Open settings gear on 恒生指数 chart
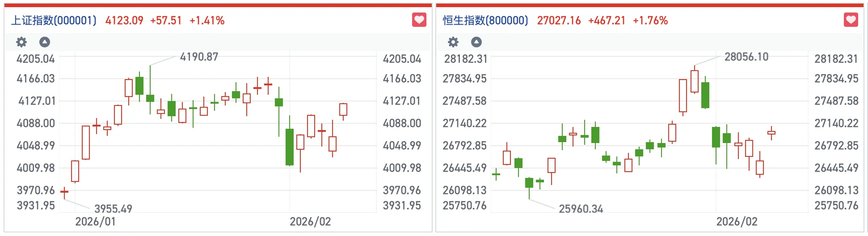This screenshot has height=236, width=868. [453, 42]
